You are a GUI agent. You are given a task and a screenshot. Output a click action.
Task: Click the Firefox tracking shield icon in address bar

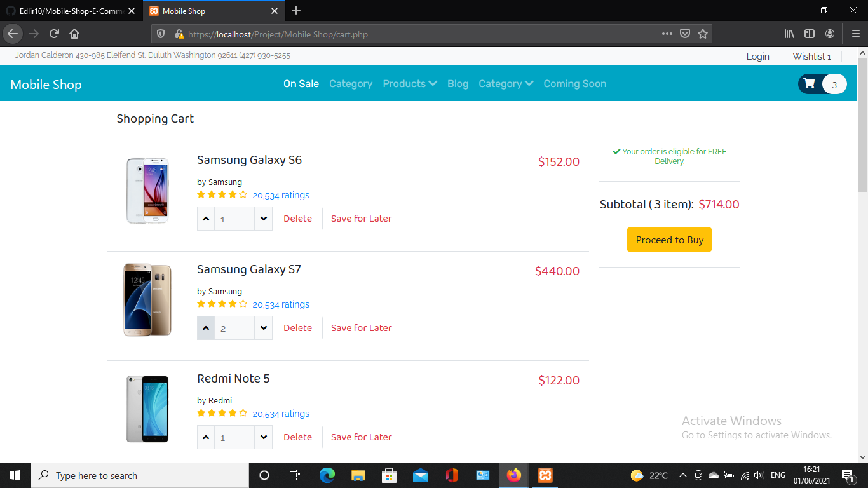point(160,34)
